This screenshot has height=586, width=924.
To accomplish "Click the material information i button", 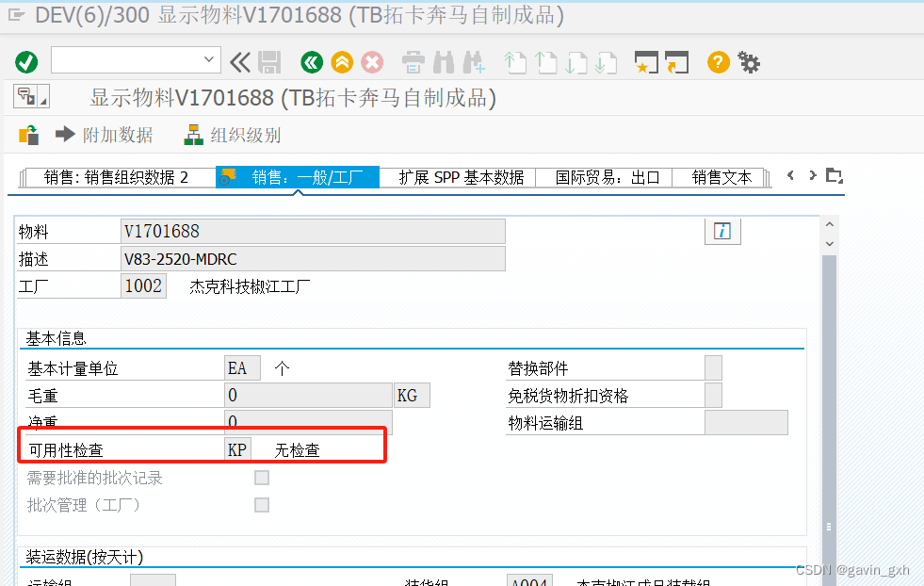I will tap(722, 231).
